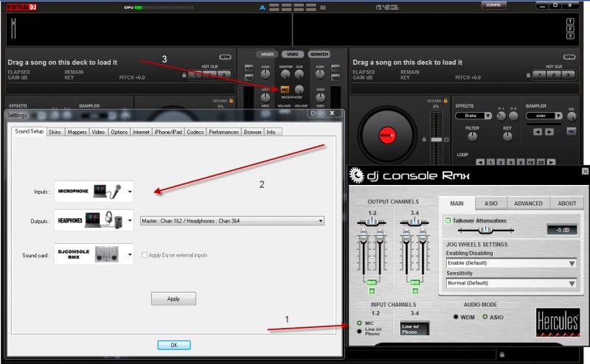590x364 pixels.
Task: Switch to the VIDEO panel
Action: click(292, 54)
